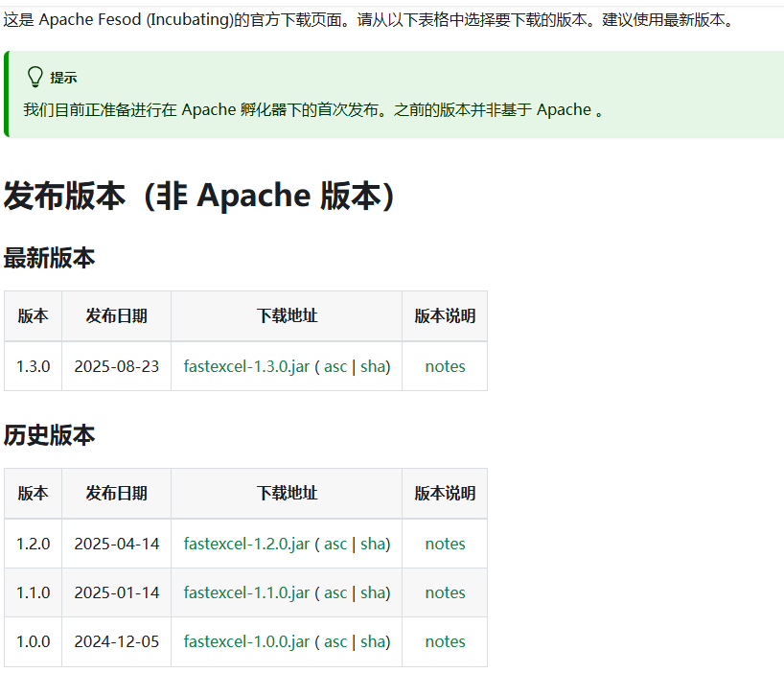
Task: View notes for version 1.1.0
Action: pyautogui.click(x=445, y=592)
